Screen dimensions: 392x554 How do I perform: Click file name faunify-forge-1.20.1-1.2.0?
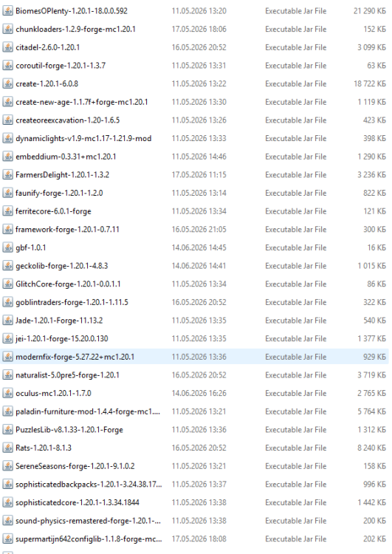point(59,193)
